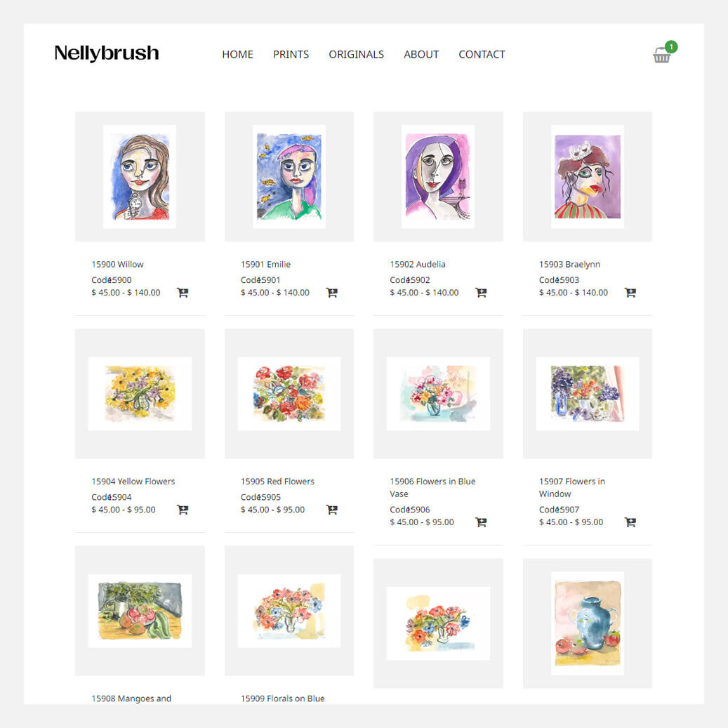This screenshot has width=728, height=728.
Task: Open the 15902 Audelia product title
Action: 418,264
